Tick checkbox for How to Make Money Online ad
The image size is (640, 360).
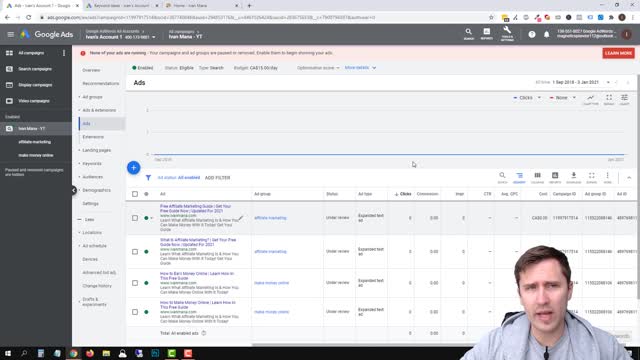pos(135,312)
